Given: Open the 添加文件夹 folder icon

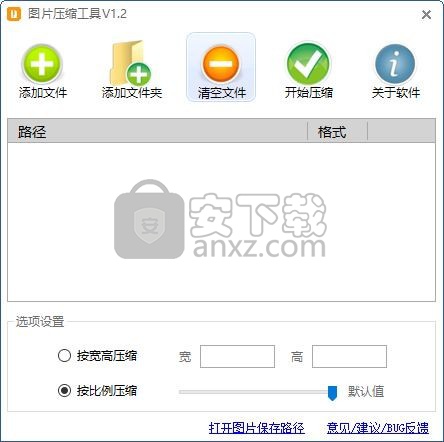Looking at the screenshot, I should click(131, 63).
